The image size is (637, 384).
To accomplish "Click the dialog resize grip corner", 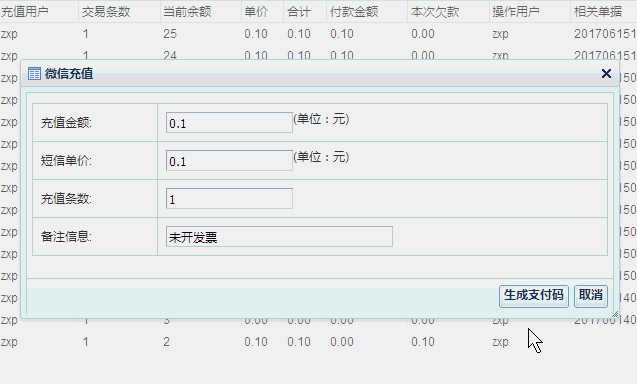I will coord(615,314).
